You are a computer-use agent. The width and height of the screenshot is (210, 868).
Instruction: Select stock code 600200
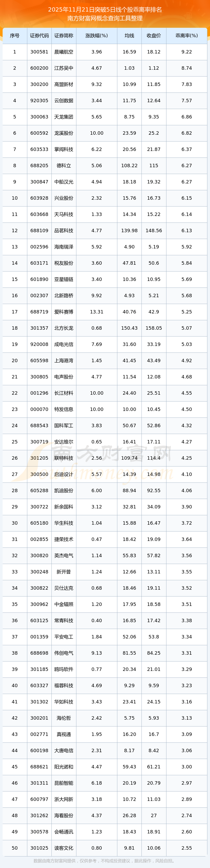click(x=39, y=68)
